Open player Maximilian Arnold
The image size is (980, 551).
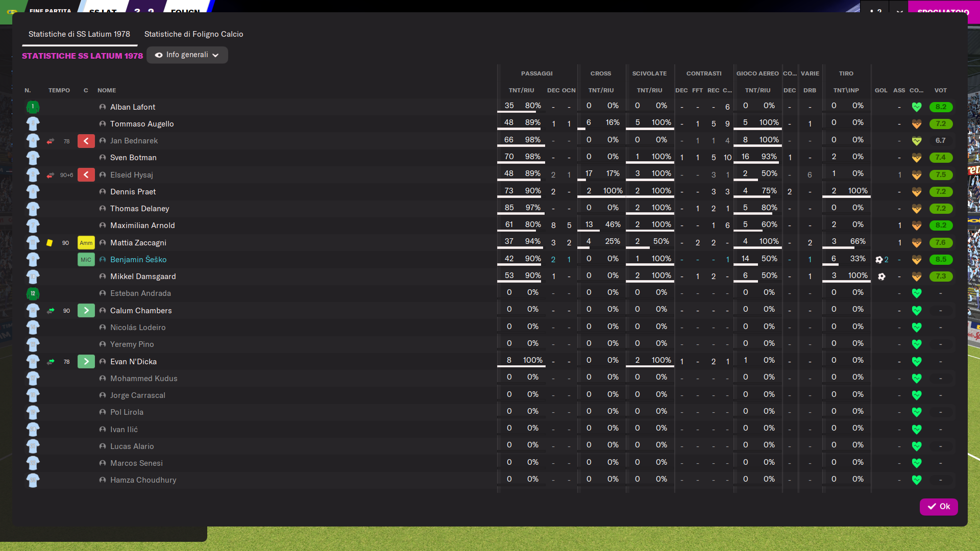click(x=142, y=226)
